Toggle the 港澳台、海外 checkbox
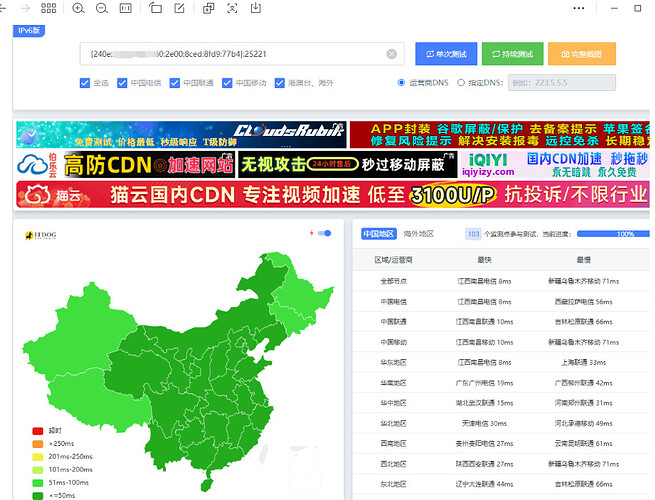Image resolution: width=655 pixels, height=500 pixels. (x=279, y=83)
